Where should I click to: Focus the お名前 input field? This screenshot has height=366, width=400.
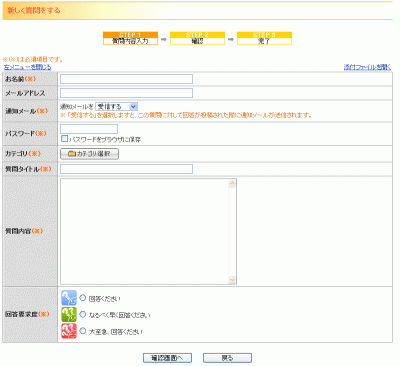126,79
